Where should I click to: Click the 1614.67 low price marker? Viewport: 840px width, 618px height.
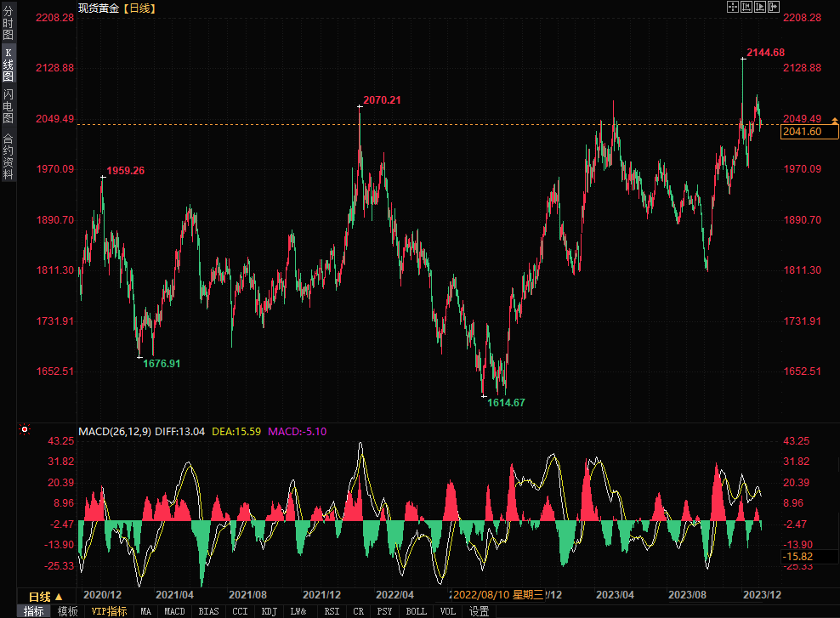click(506, 403)
